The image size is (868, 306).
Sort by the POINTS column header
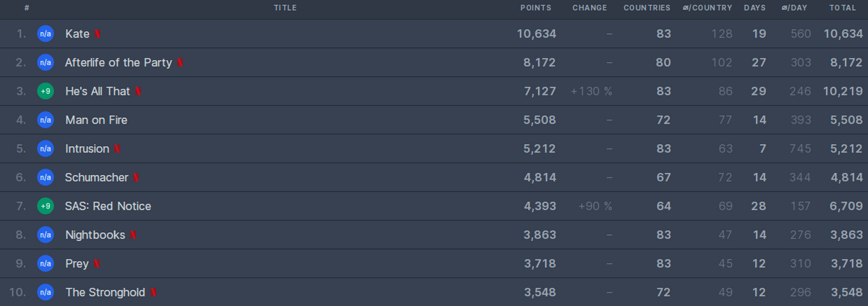[x=536, y=8]
